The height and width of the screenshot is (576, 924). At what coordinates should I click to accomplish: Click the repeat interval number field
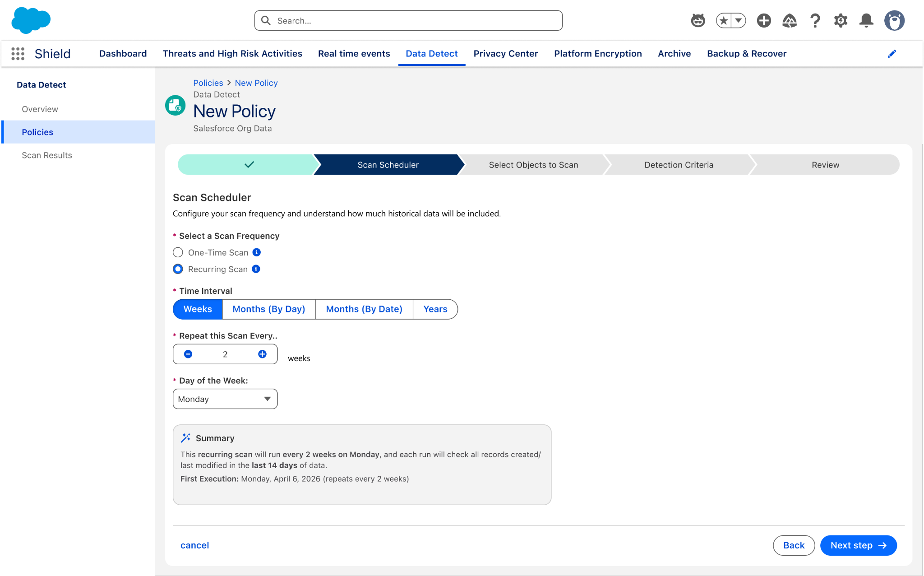tap(225, 354)
